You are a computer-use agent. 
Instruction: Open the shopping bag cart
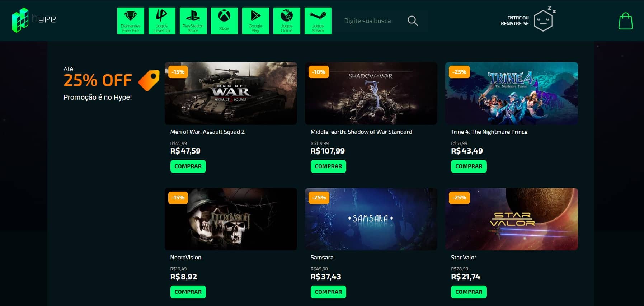pyautogui.click(x=625, y=21)
